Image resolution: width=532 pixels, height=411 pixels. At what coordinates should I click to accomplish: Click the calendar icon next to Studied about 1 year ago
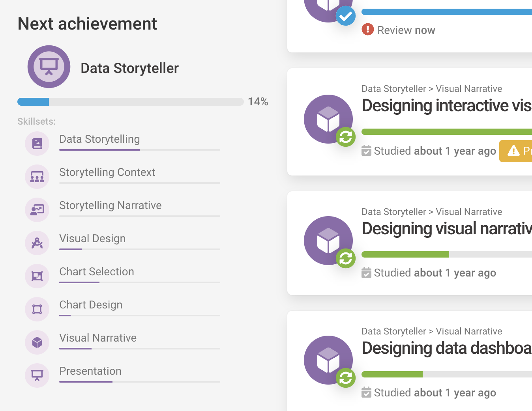367,151
